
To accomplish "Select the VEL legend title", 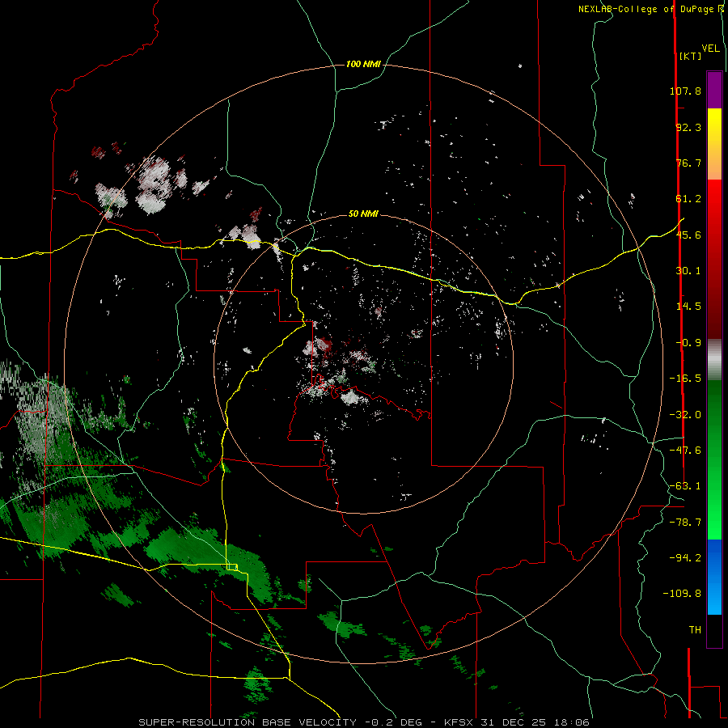I will pyautogui.click(x=710, y=49).
